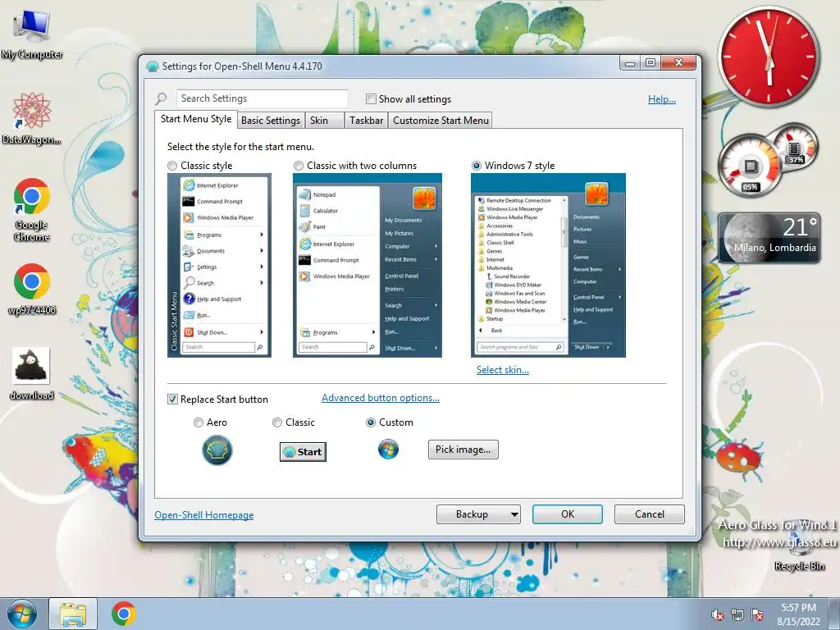
Task: Open the DataWagon desktop shortcut
Action: click(x=32, y=118)
